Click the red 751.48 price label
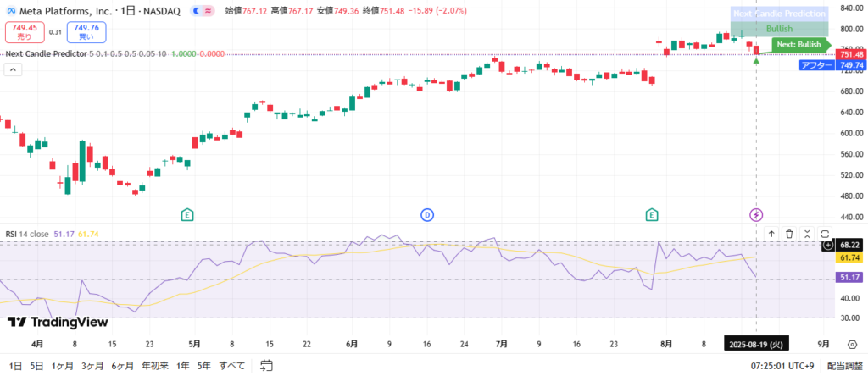Image resolution: width=868 pixels, height=376 pixels. pos(852,54)
